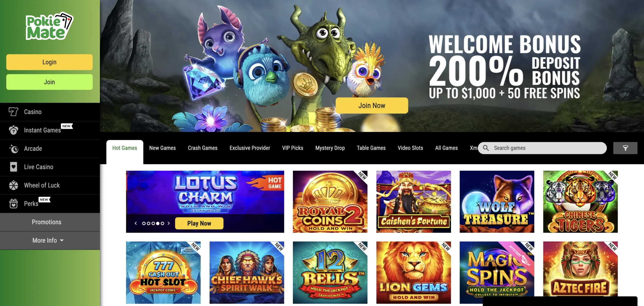Open Instant Games from the sidebar icon
Viewport: 644px width, 306px height.
coord(13,130)
